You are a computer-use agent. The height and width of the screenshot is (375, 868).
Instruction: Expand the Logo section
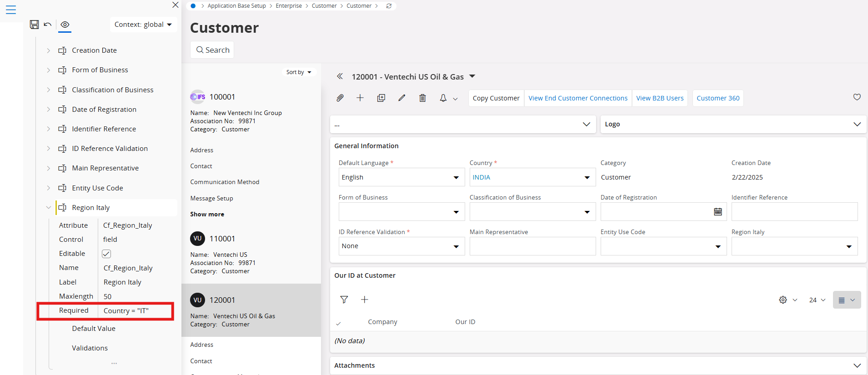[857, 125]
